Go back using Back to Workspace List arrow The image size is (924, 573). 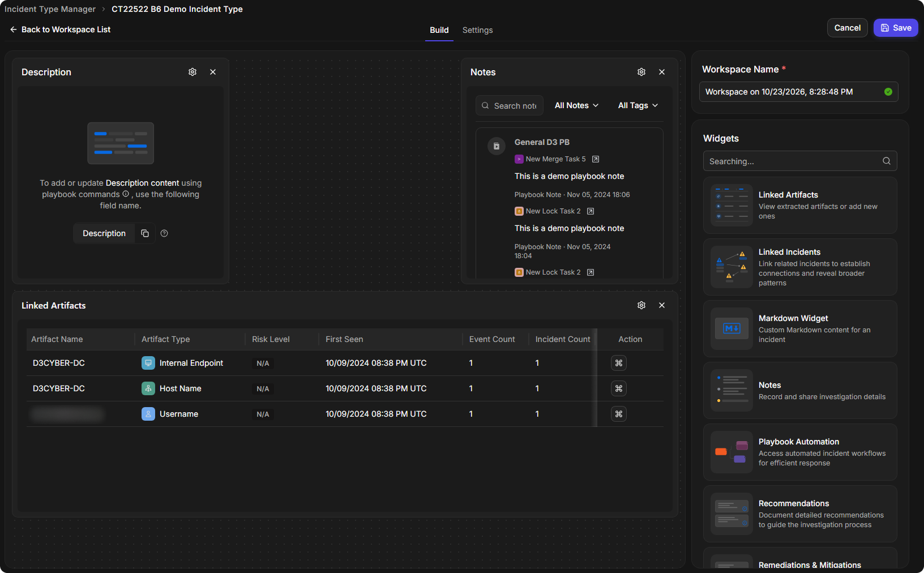click(x=13, y=29)
